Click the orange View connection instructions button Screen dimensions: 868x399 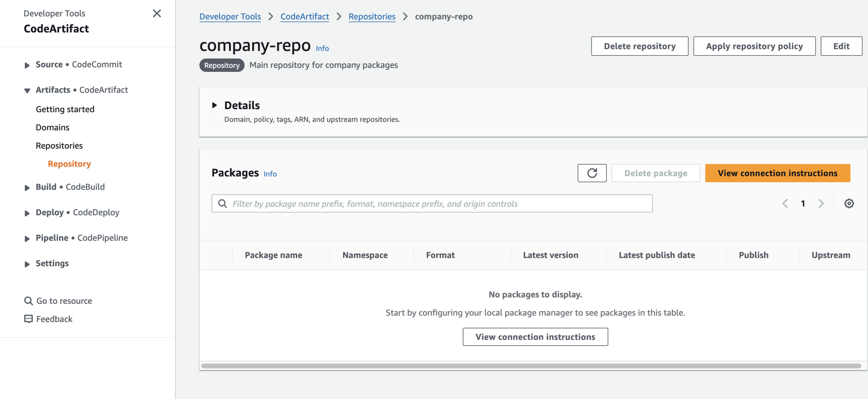(x=777, y=173)
